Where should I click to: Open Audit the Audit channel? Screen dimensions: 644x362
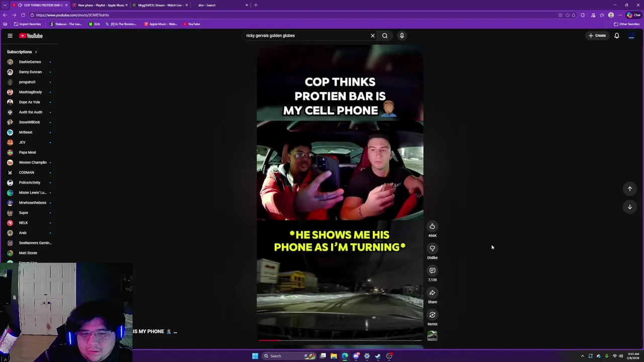(30, 112)
